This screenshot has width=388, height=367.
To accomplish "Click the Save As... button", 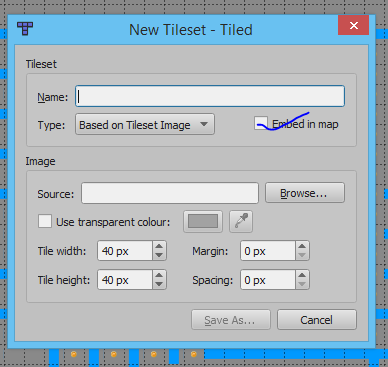I will click(231, 320).
